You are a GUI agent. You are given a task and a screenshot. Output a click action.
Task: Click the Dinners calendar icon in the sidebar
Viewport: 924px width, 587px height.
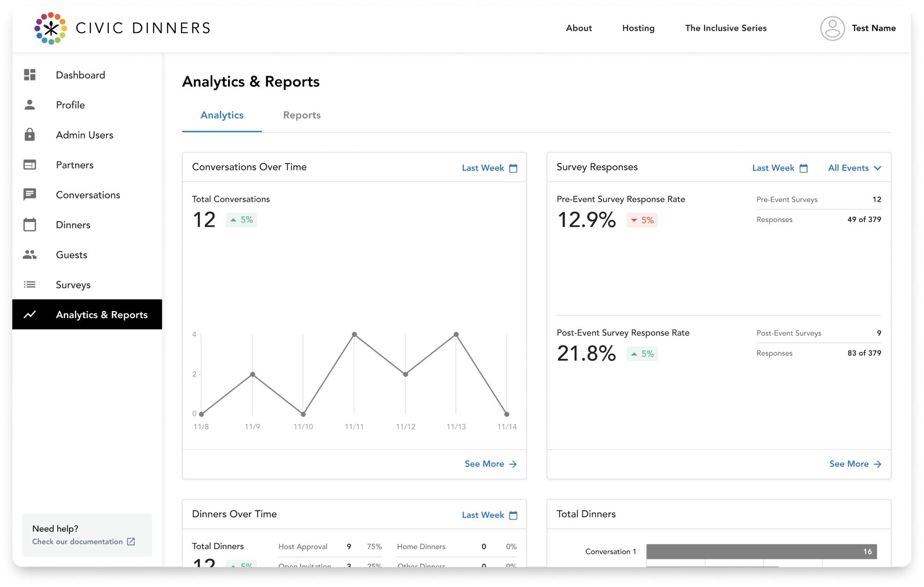pos(30,225)
